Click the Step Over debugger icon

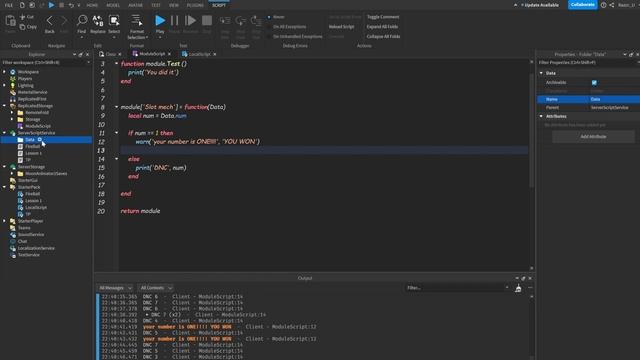point(240,21)
